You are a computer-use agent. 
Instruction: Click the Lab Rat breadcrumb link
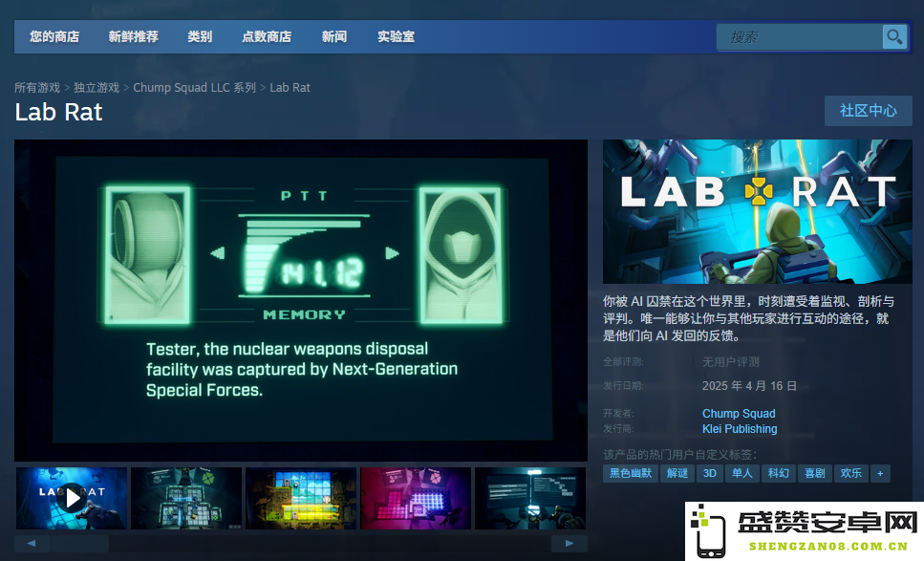click(290, 88)
